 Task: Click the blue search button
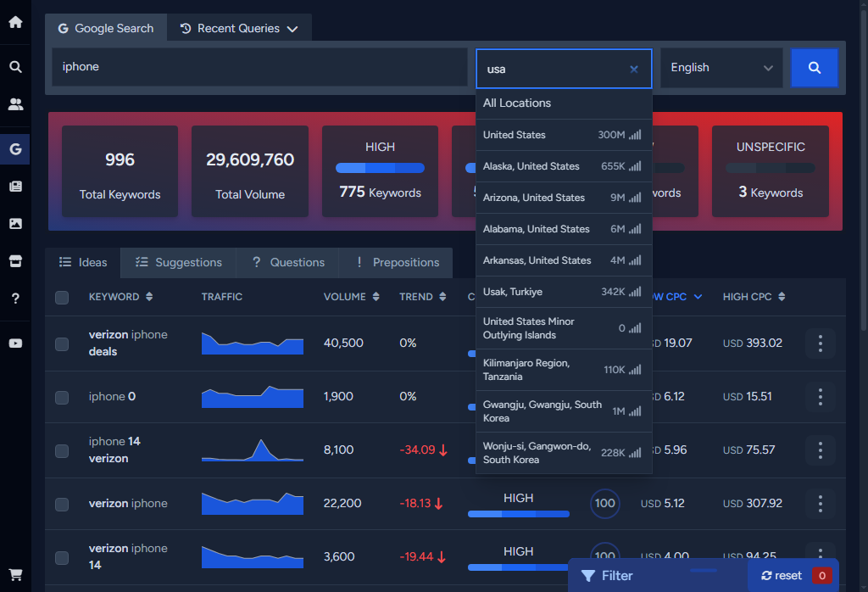815,68
